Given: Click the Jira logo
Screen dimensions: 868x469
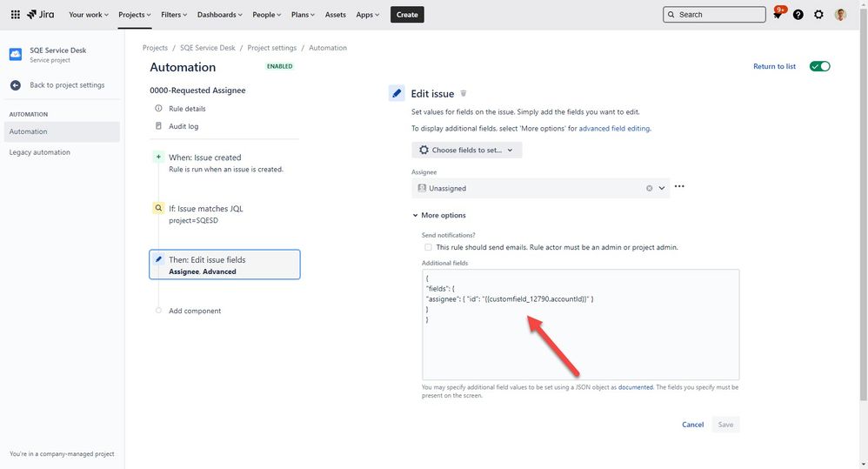Looking at the screenshot, I should point(40,15).
